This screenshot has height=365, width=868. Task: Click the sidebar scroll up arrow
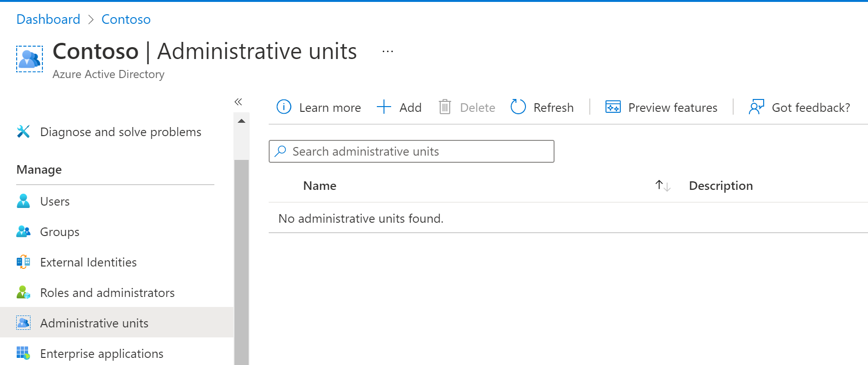pyautogui.click(x=242, y=121)
